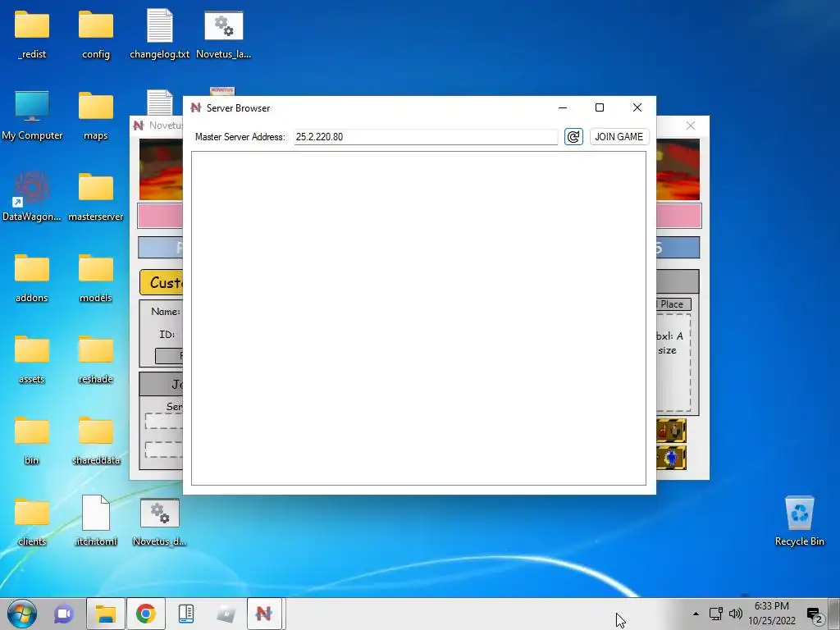840x630 pixels.
Task: Open the Recycle Bin
Action: tap(799, 521)
